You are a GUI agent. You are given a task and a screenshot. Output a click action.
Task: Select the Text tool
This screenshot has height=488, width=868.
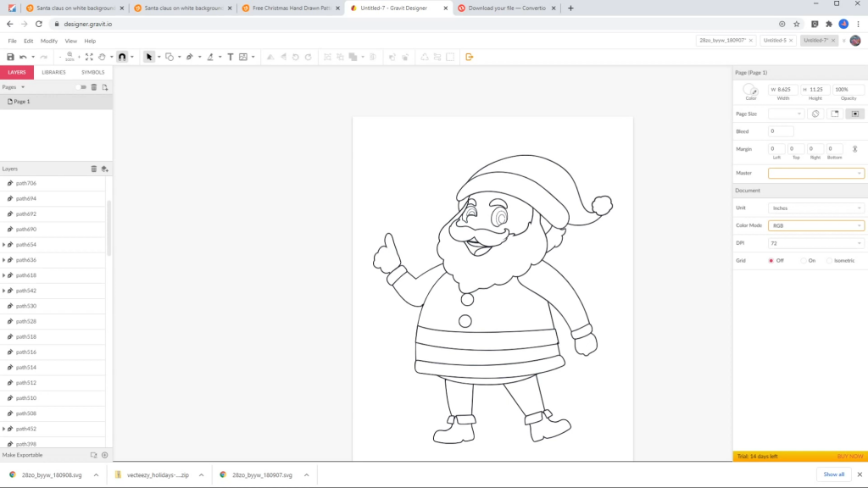point(230,57)
